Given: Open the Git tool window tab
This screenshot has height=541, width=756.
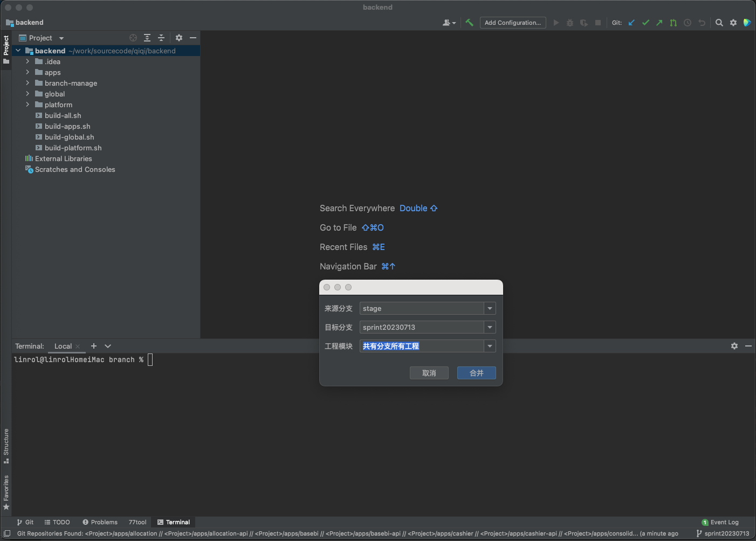Looking at the screenshot, I should coord(25,522).
